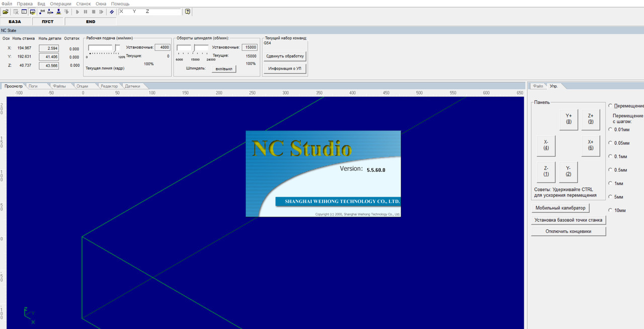
Task: Start machining with the Play icon
Action: 77,12
